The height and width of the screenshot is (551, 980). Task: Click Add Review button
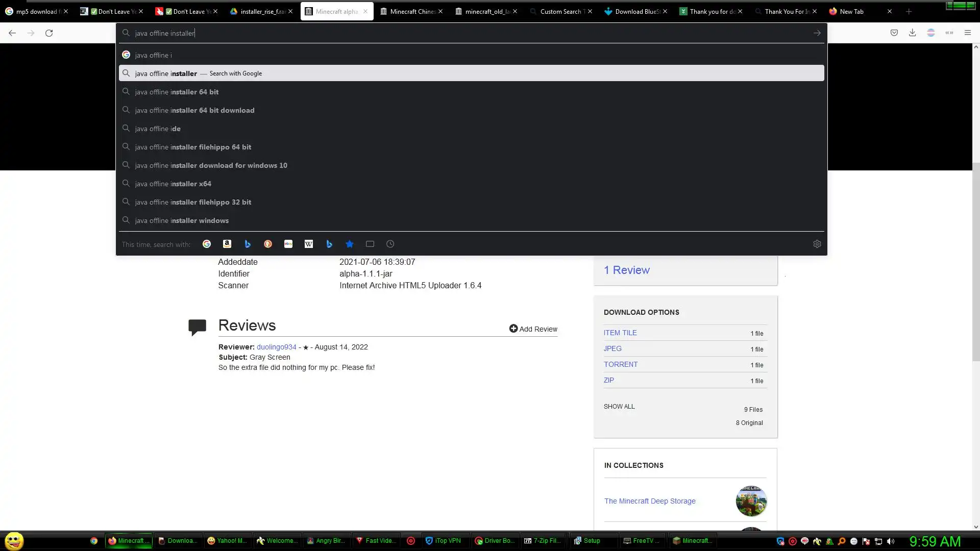point(533,329)
